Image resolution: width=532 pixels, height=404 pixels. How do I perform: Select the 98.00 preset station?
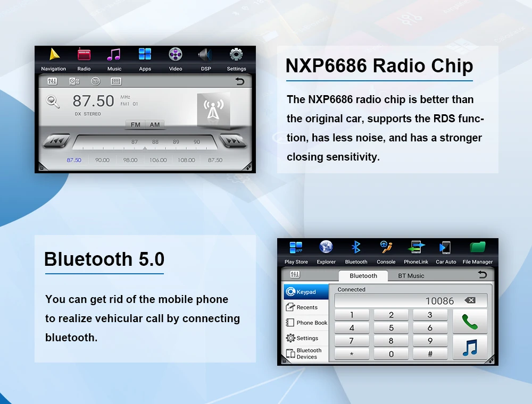[130, 160]
